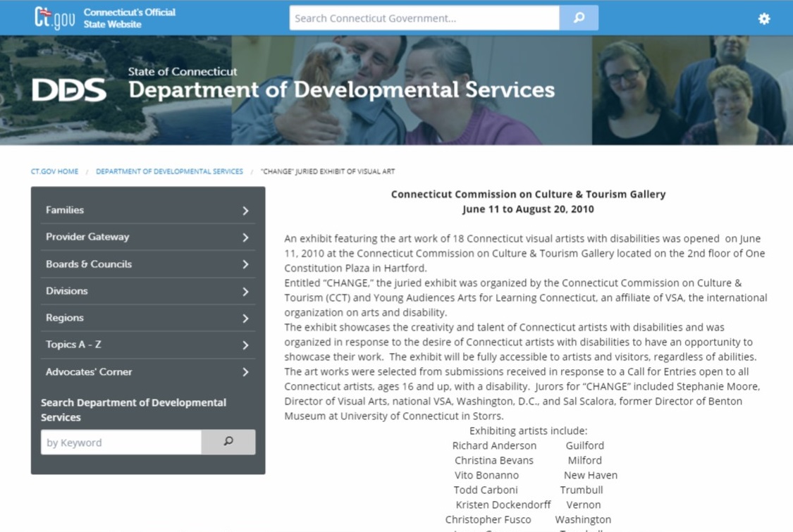Click the town name Trumbull beside Todd Carboni

[x=581, y=490]
